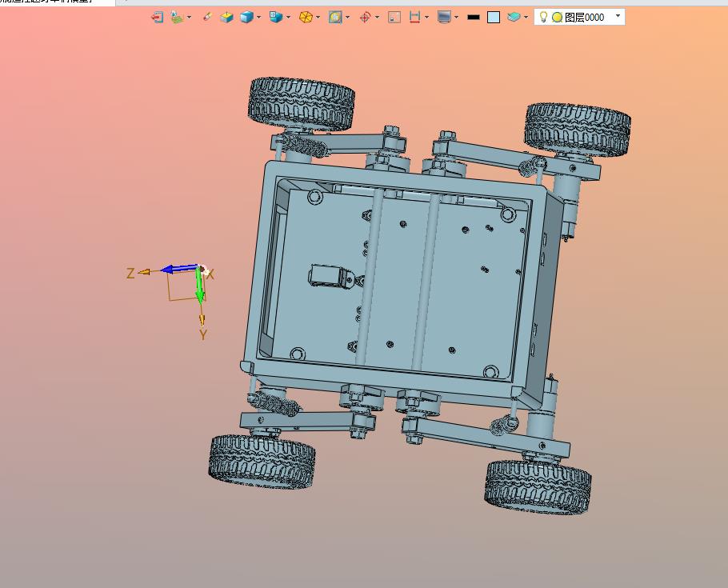Click the gray square panel icon
Viewport: 728px width, 588px height.
tap(394, 18)
